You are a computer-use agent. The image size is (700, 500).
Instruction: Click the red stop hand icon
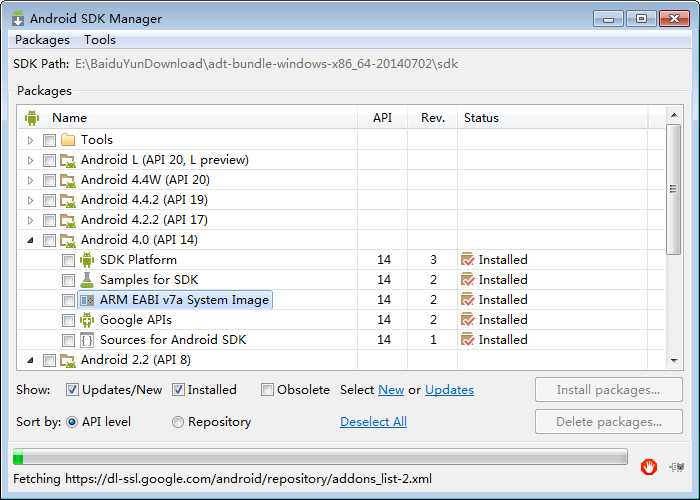(649, 467)
